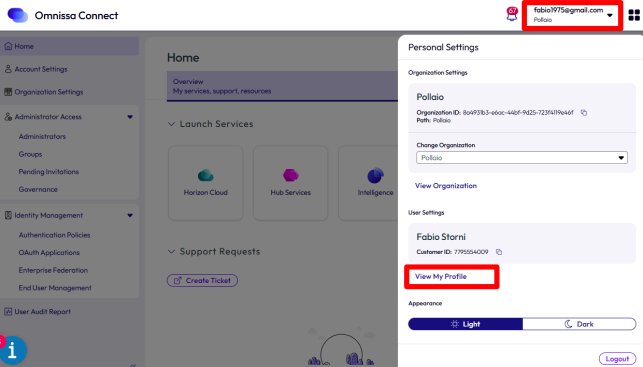Screen dimensions: 643x367
Task: Open the Groups page
Action: coord(30,154)
